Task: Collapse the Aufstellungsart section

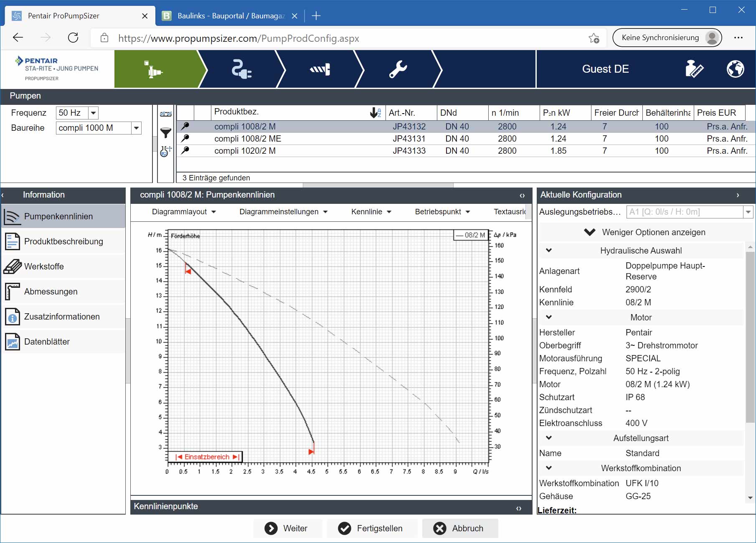Action: click(549, 438)
